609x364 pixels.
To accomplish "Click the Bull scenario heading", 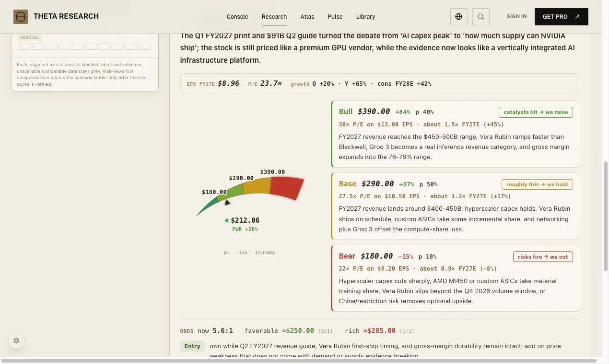I will [x=346, y=112].
